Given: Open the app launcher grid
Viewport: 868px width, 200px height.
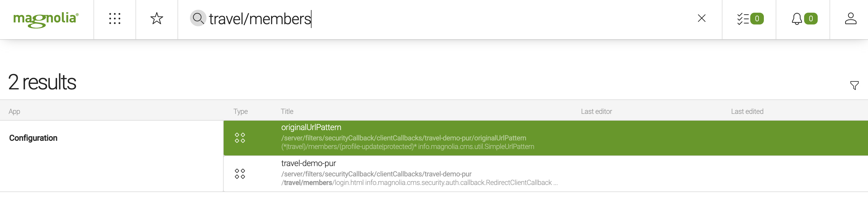Looking at the screenshot, I should coord(114,19).
